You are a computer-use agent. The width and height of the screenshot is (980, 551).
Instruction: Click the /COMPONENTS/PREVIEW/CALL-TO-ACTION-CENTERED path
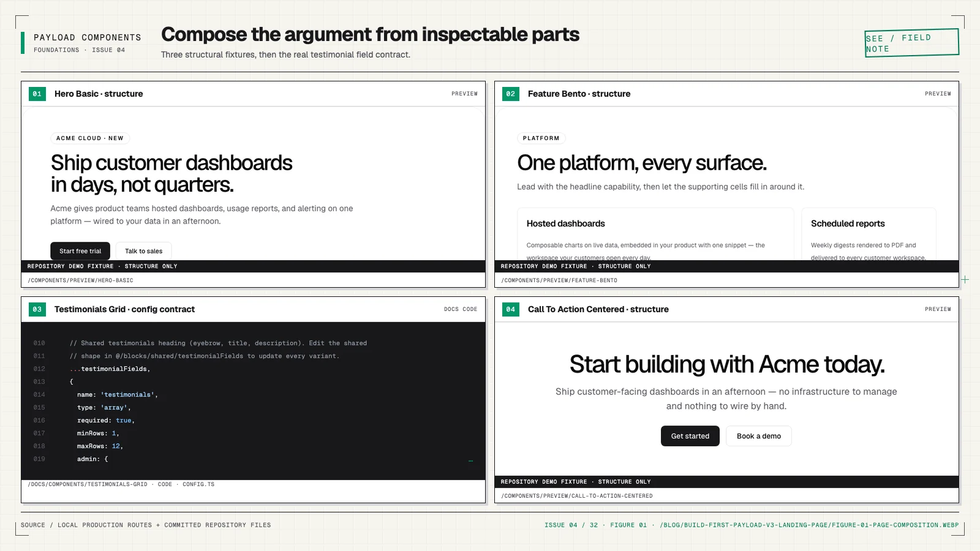pos(577,496)
